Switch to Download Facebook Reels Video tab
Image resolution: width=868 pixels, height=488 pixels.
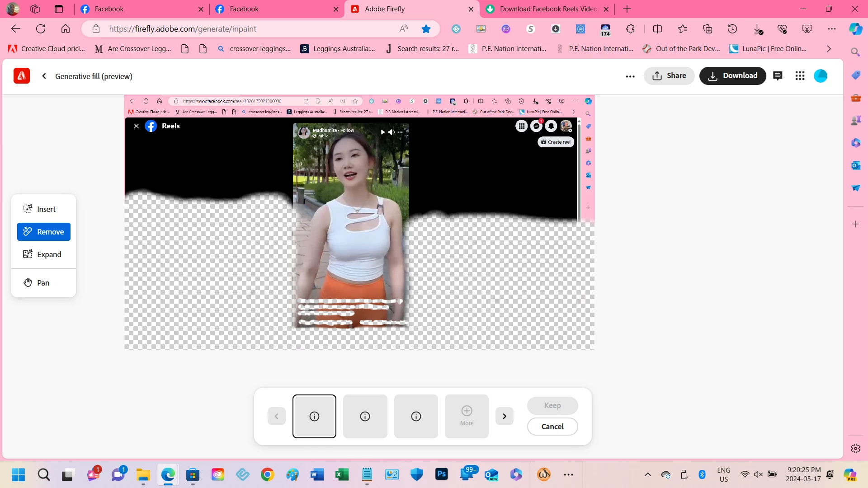pos(542,9)
